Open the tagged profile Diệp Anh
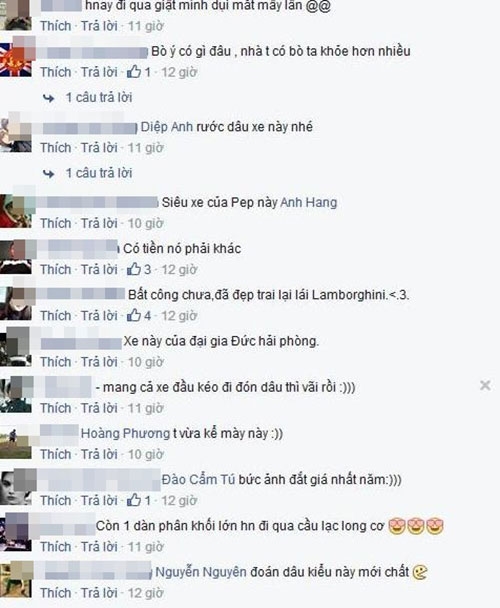500x608 pixels. (x=167, y=127)
